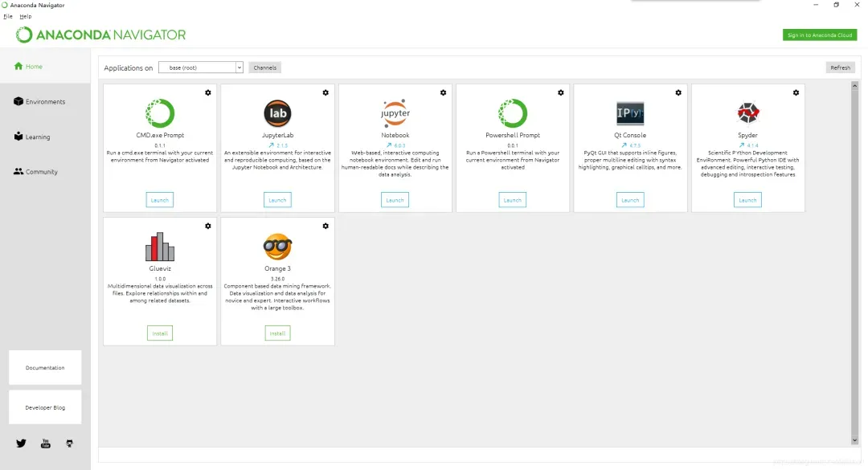Click the Glueviz bar chart logo
868x470 pixels.
(160, 247)
